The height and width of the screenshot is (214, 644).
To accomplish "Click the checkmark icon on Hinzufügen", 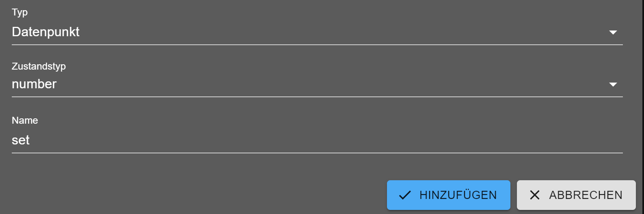I will coord(405,195).
